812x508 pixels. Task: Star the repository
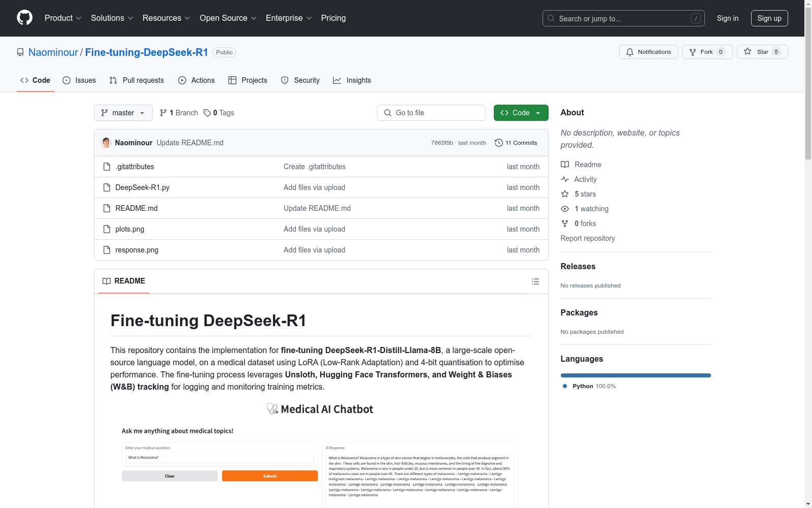(762, 52)
